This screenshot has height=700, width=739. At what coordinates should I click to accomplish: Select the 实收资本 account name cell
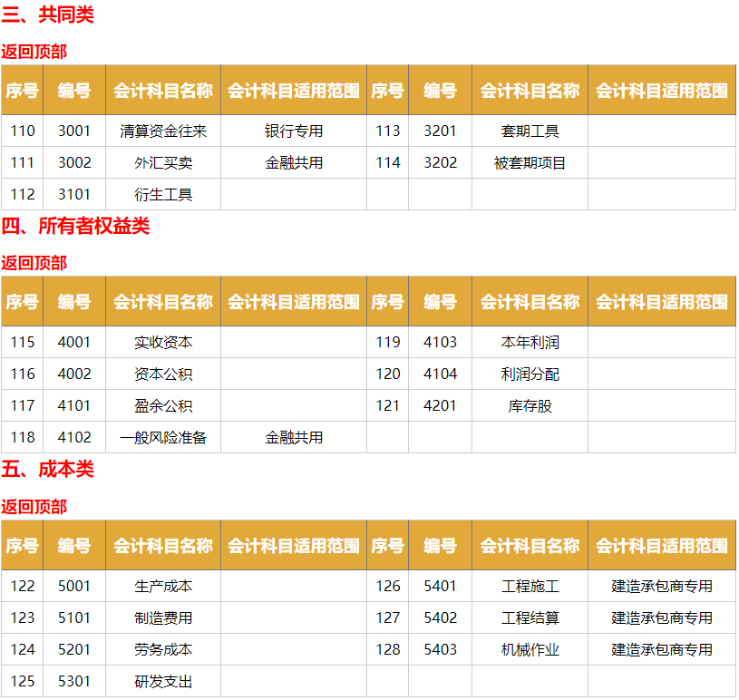pos(163,343)
